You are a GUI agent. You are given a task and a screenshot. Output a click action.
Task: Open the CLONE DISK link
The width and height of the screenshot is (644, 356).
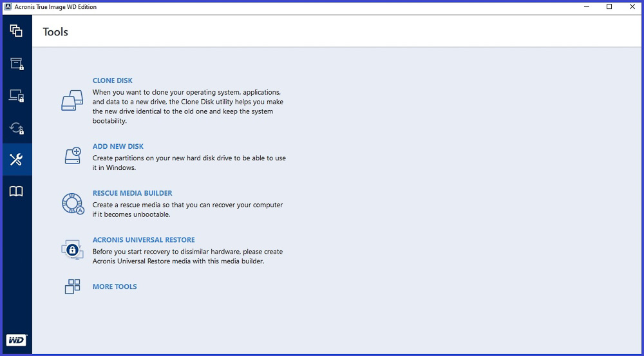tap(113, 80)
